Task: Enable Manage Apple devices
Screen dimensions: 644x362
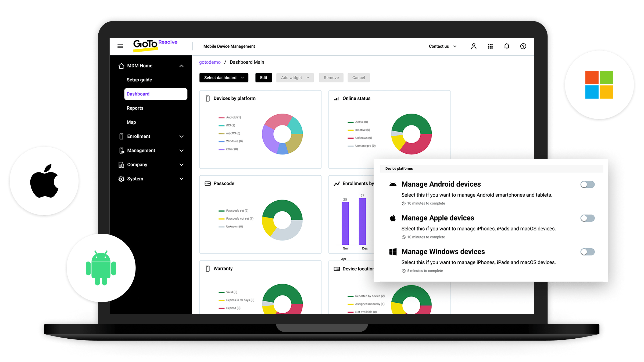Action: pyautogui.click(x=587, y=218)
